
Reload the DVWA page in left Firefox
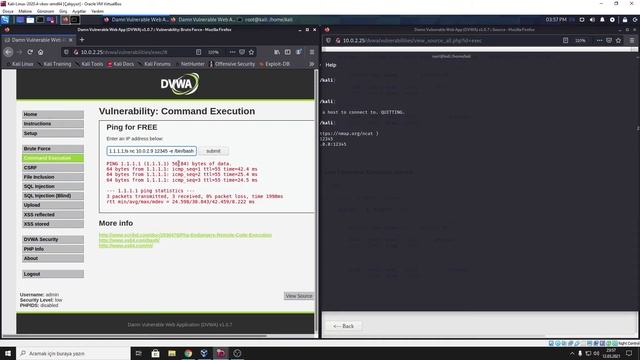tap(30, 52)
